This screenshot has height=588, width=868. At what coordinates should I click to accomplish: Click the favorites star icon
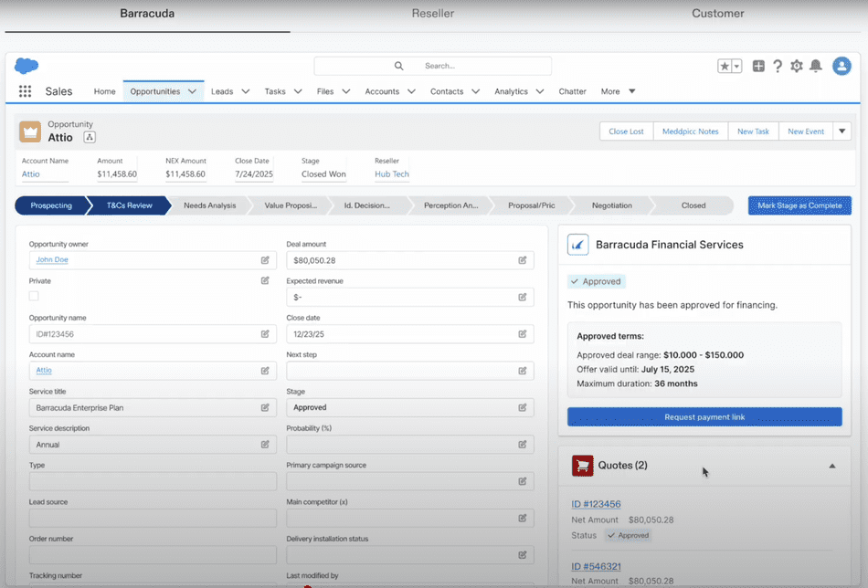(x=725, y=66)
